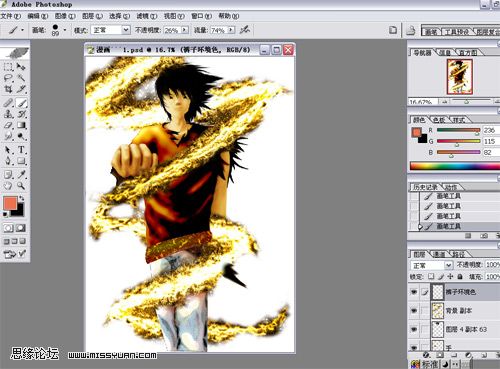Switch to the 历史记录 History tab
This screenshot has width=500, height=369.
[425, 187]
